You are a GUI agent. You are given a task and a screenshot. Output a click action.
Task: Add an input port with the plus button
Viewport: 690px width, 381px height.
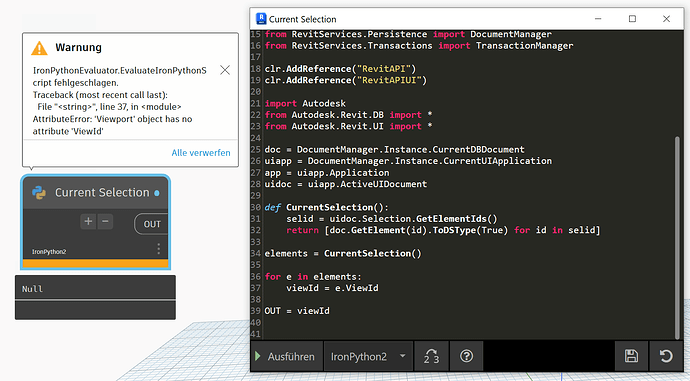coord(88,221)
